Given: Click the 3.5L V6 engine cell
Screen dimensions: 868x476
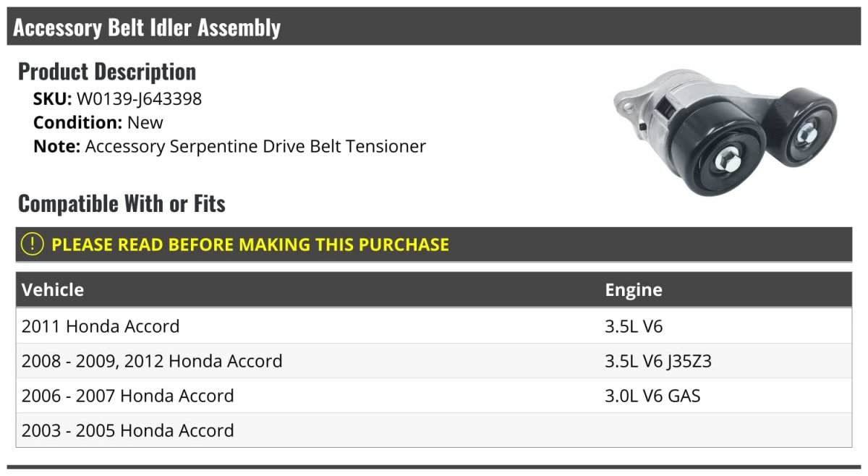Looking at the screenshot, I should (634, 326).
